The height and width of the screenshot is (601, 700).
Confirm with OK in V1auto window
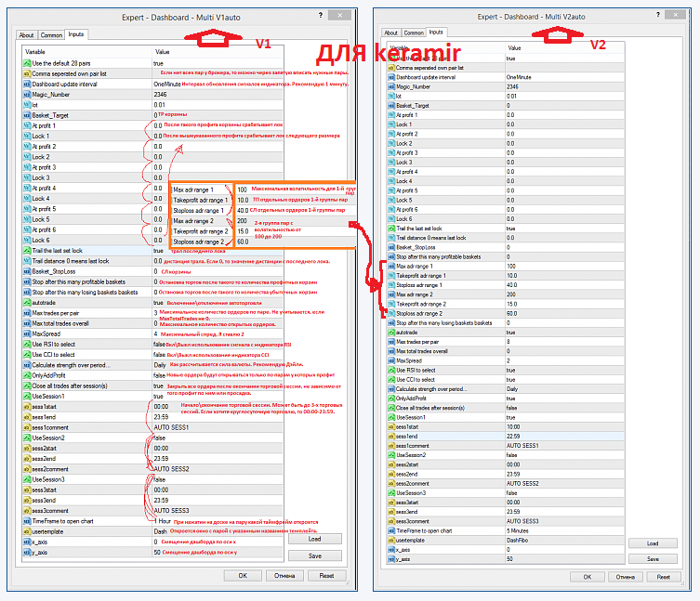[243, 576]
